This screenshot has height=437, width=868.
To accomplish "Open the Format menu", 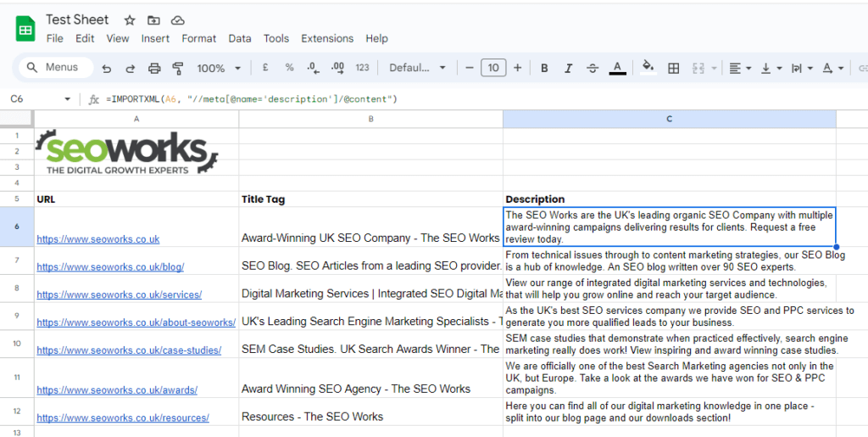I will pyautogui.click(x=198, y=38).
